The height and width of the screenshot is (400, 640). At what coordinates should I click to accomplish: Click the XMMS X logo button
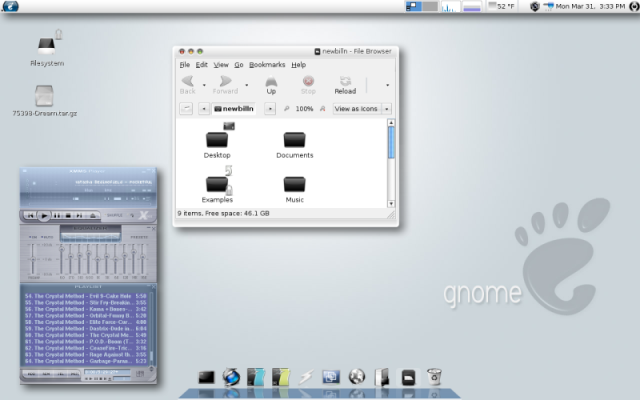click(144, 215)
